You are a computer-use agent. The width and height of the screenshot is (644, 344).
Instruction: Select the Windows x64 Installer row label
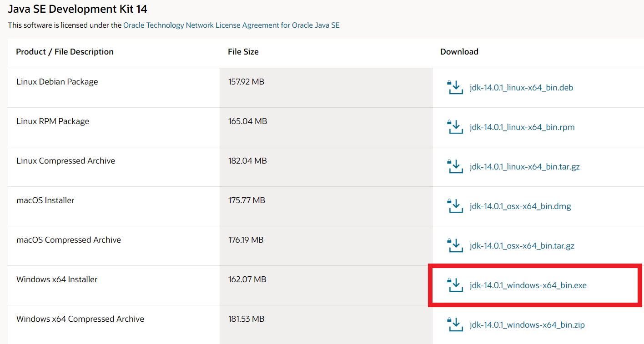coord(57,279)
